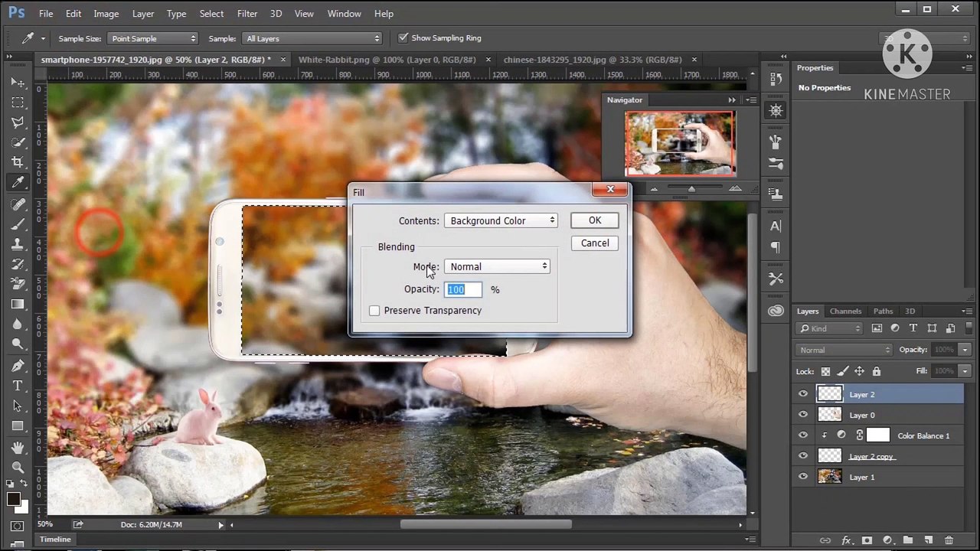
Task: Click the add layer mask icon
Action: 867,540
